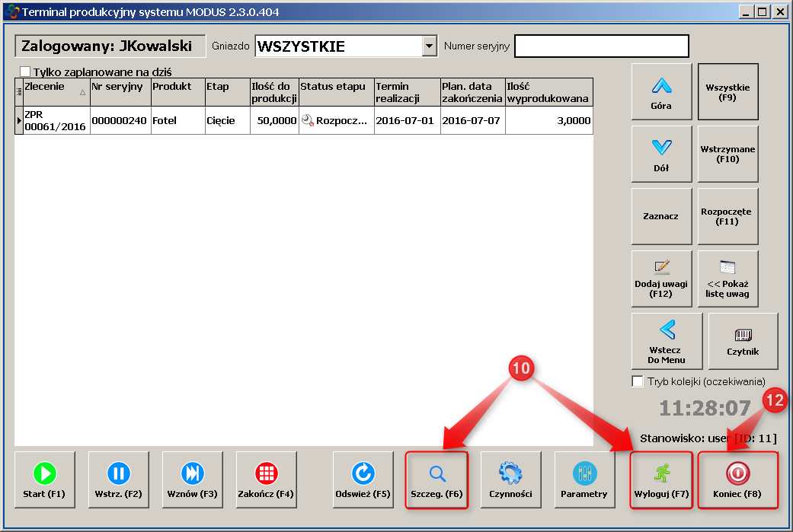Expand the Gniazdo dropdown arrow
Screen dimensions: 793x532
pyautogui.click(x=429, y=46)
